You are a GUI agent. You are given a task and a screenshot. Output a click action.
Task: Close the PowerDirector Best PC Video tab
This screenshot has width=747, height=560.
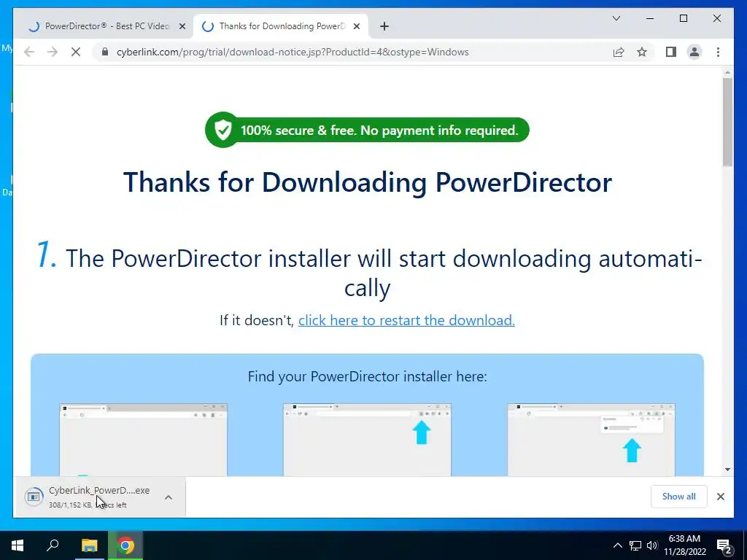182,26
